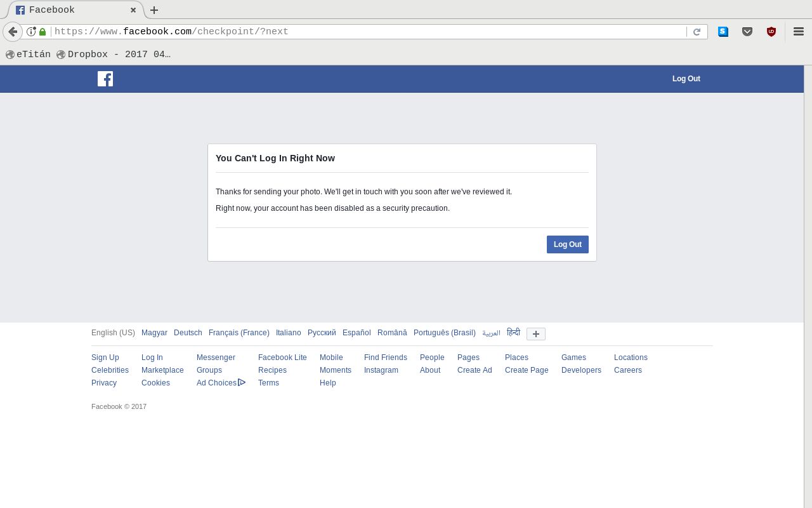Image resolution: width=812 pixels, height=508 pixels.
Task: Open the Groups footer link
Action: 209,370
